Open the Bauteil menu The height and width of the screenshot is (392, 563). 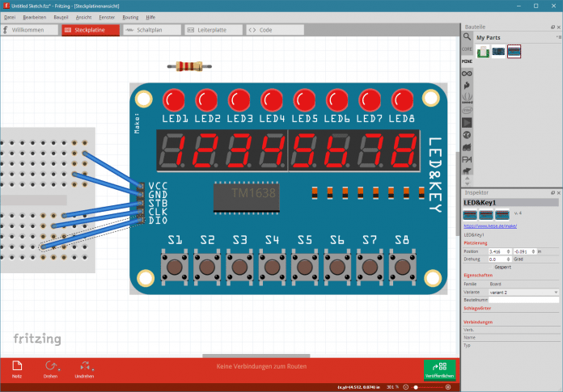[61, 17]
